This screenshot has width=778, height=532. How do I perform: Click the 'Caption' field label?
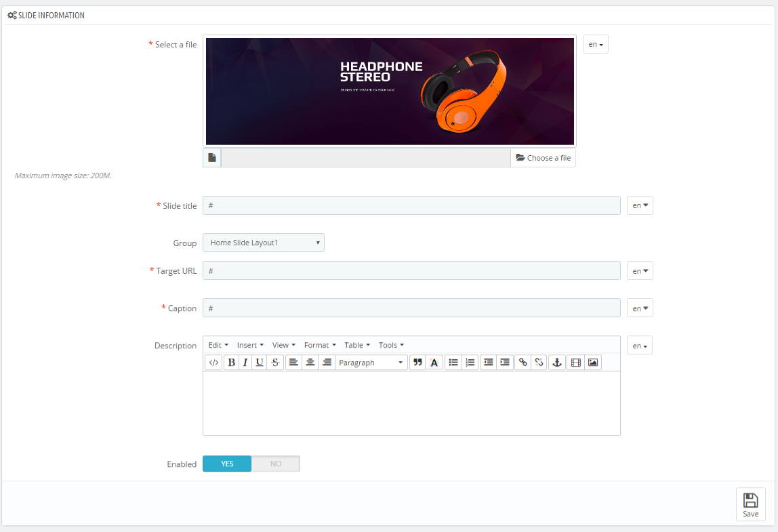pos(182,308)
